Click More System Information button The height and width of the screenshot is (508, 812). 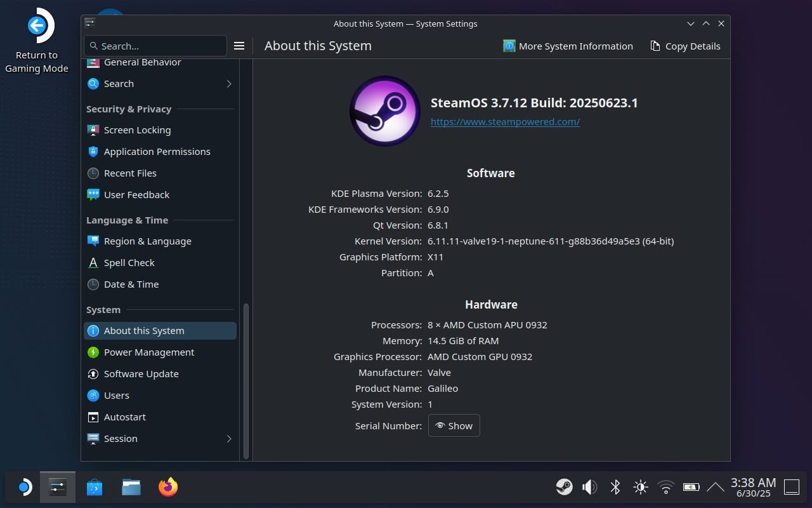tap(568, 46)
